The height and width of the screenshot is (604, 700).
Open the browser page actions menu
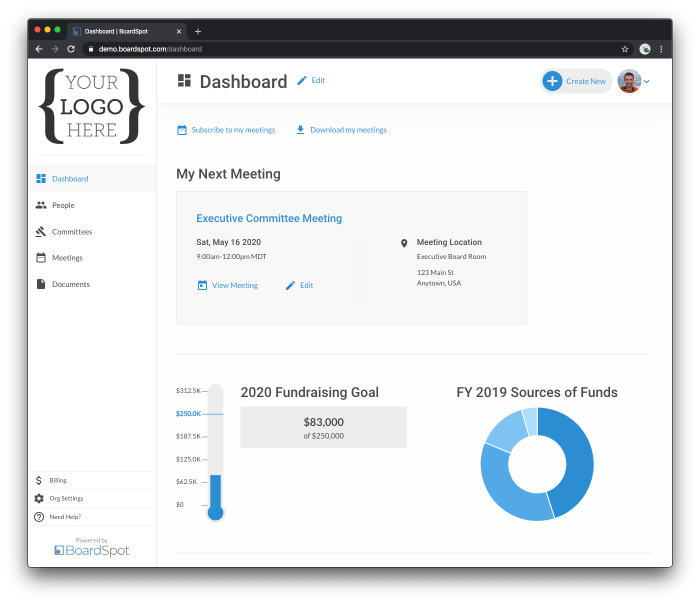(661, 49)
